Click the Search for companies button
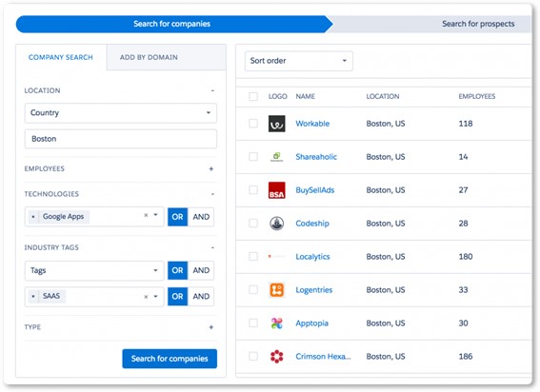 click(170, 359)
